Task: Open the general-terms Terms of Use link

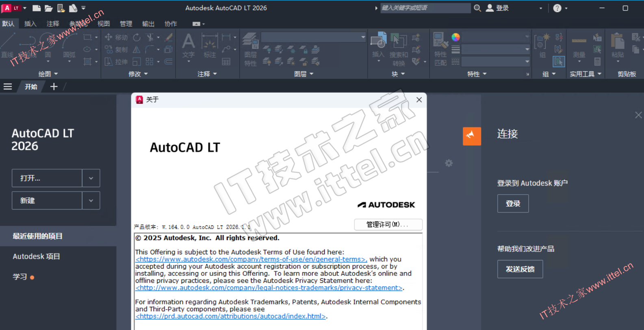Action: coord(251,259)
